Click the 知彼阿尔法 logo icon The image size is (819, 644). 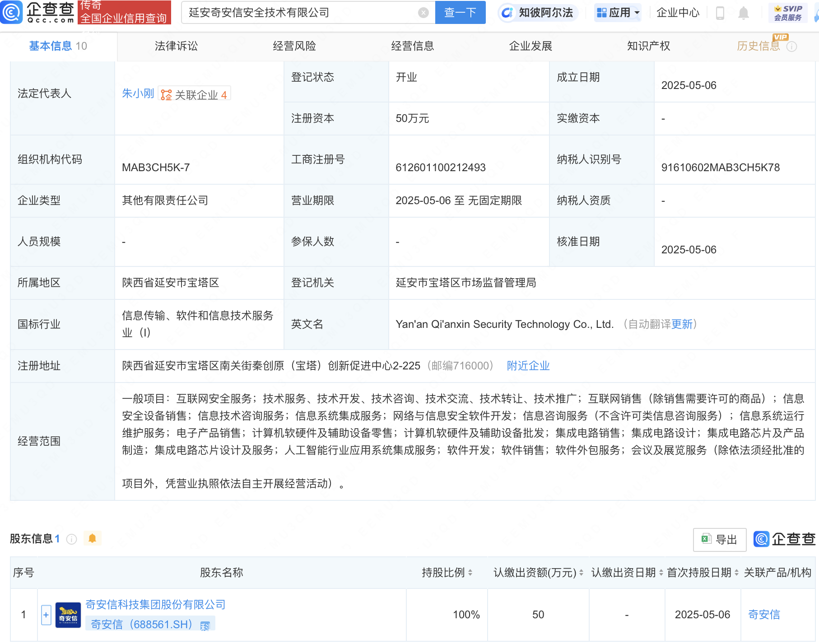pyautogui.click(x=507, y=13)
